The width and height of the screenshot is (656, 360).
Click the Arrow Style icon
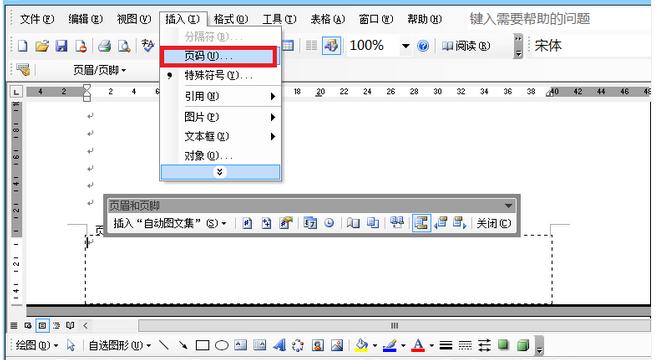tap(484, 345)
